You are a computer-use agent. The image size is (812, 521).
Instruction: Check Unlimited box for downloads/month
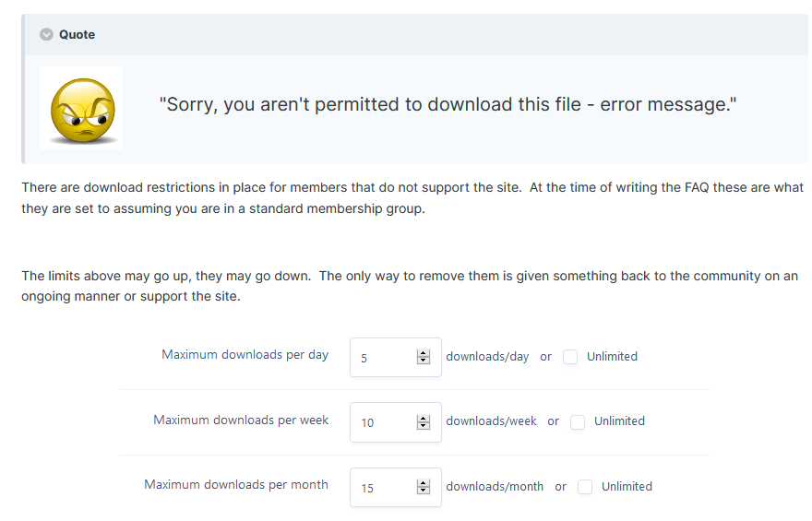(585, 487)
